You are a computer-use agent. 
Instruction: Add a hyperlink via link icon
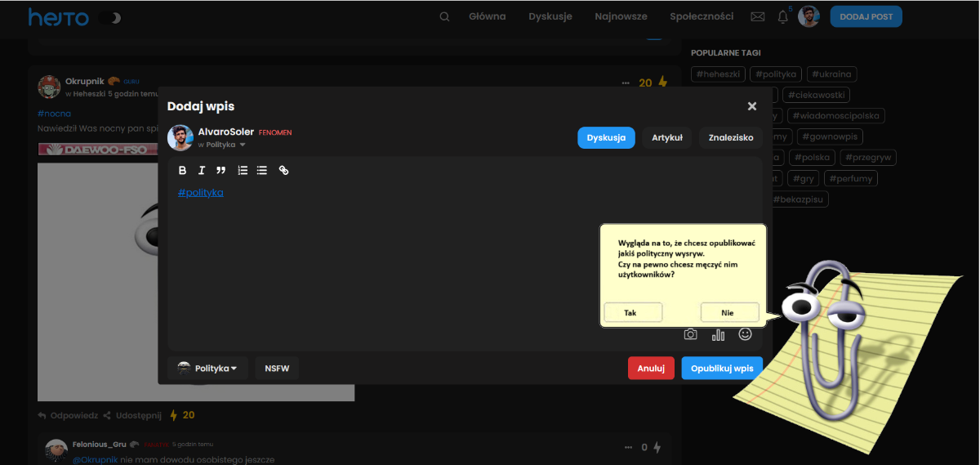283,170
